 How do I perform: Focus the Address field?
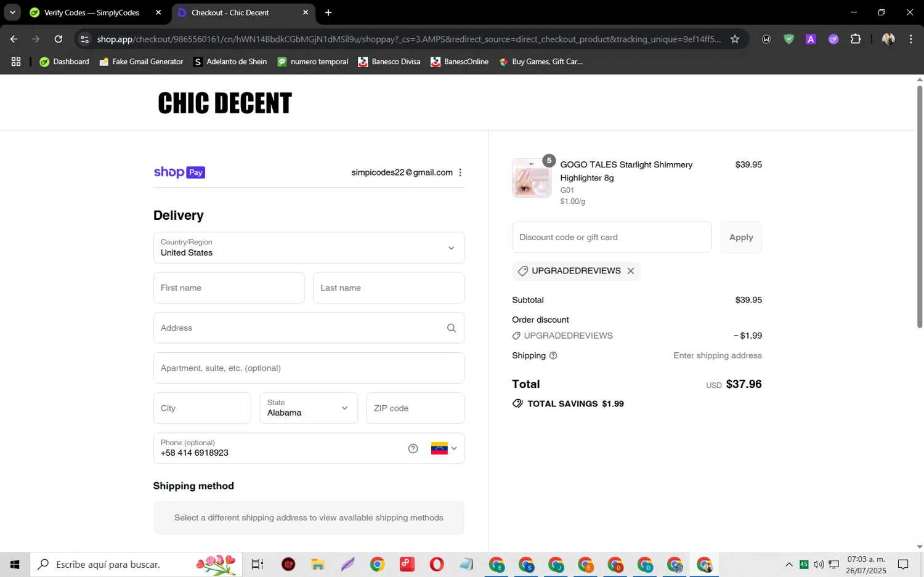click(309, 328)
